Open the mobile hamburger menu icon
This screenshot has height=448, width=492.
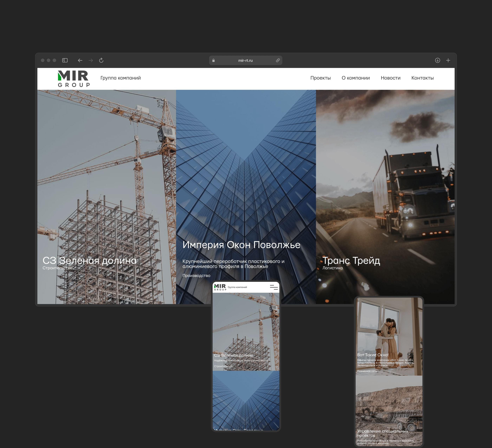[x=274, y=287]
